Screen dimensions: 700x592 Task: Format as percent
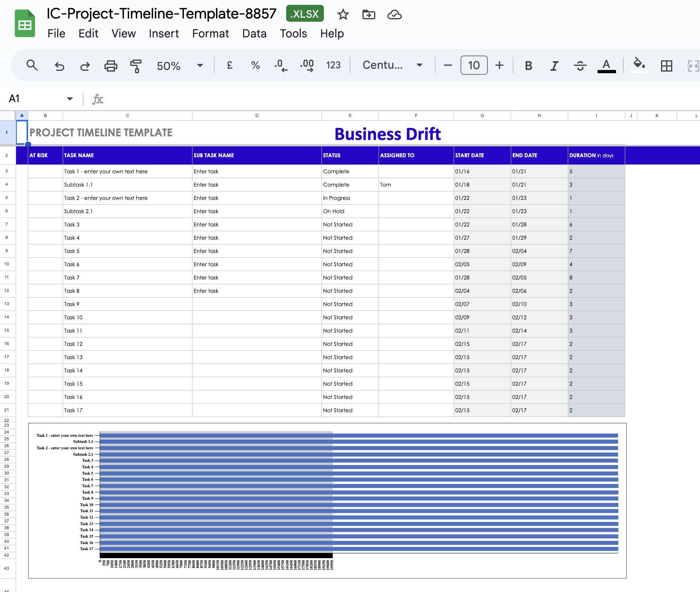coord(255,65)
